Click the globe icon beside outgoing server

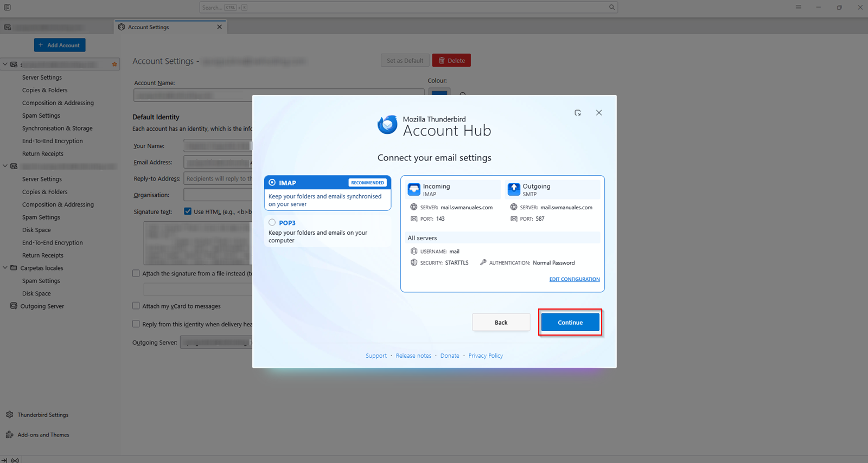(514, 207)
